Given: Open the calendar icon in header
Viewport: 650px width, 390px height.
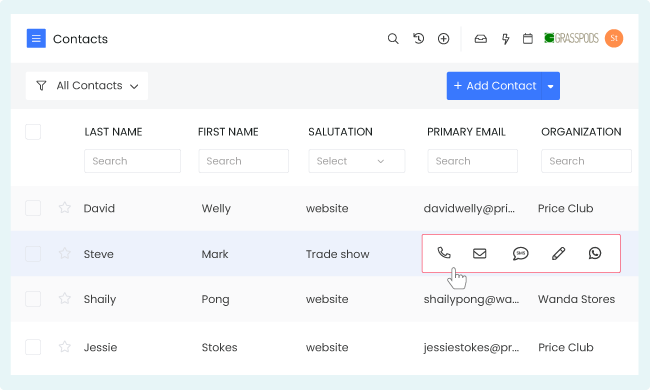Looking at the screenshot, I should 528,39.
